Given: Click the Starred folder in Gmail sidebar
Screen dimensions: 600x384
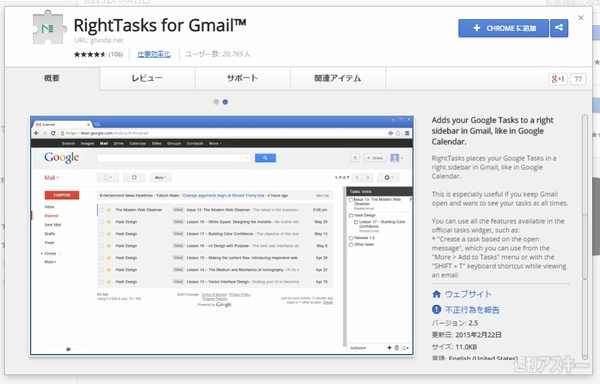Looking at the screenshot, I should click(52, 216).
